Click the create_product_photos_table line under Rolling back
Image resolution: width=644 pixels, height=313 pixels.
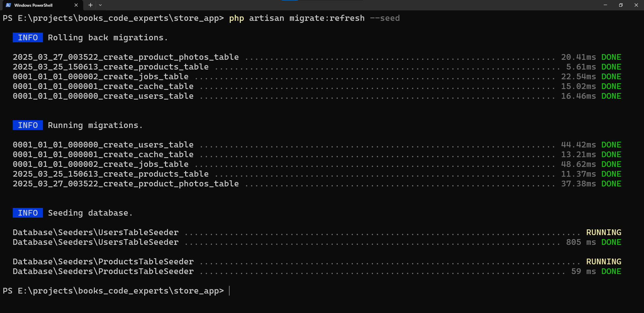click(x=126, y=57)
